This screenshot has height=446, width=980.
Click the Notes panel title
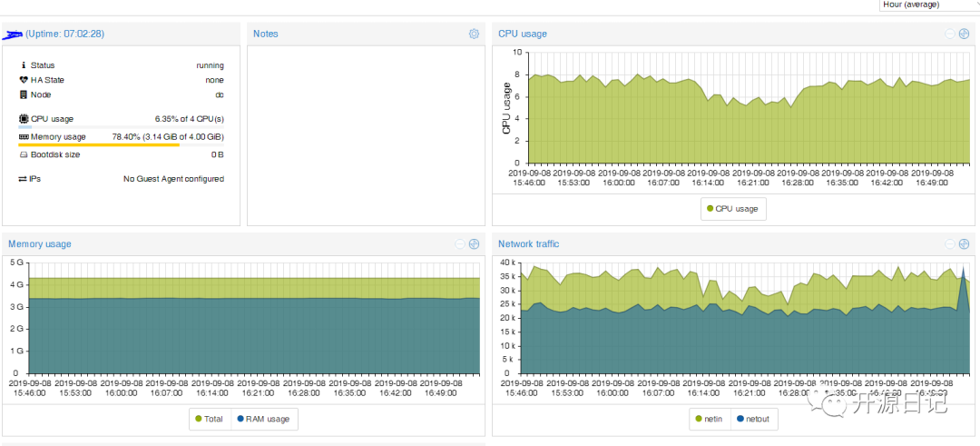tap(266, 34)
